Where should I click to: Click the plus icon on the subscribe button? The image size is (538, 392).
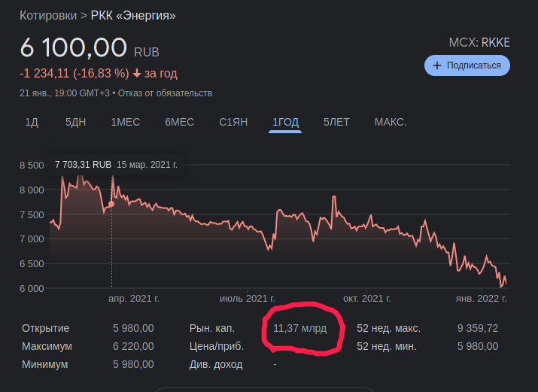coord(436,65)
